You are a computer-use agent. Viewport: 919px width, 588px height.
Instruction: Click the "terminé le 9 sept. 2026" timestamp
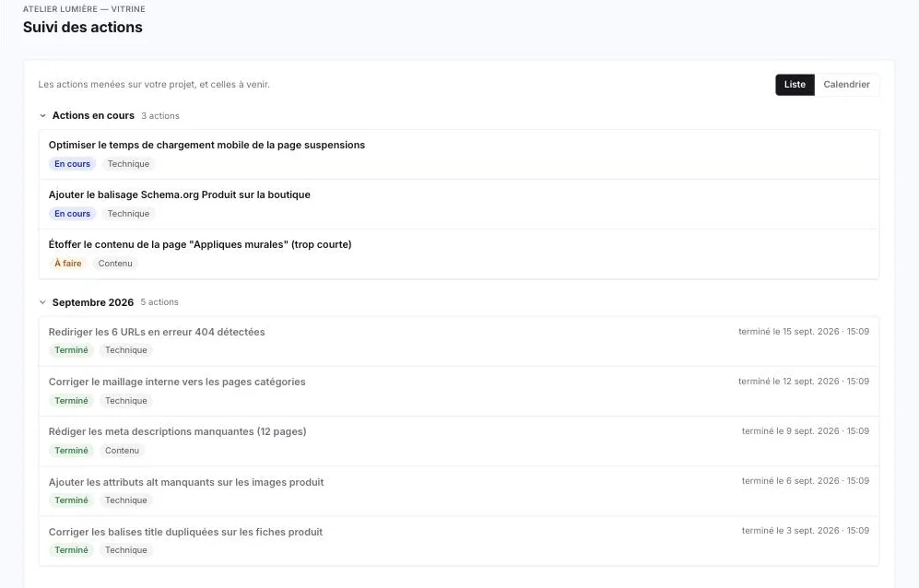(806, 431)
